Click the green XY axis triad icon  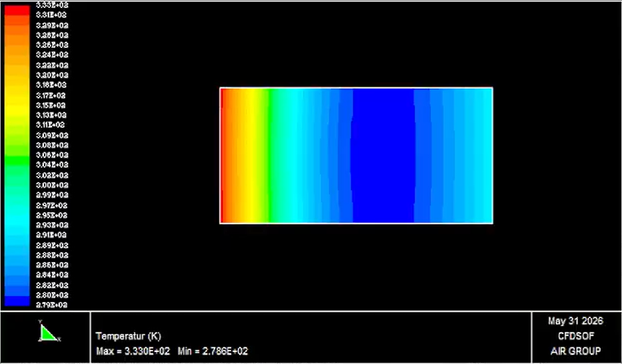[49, 331]
